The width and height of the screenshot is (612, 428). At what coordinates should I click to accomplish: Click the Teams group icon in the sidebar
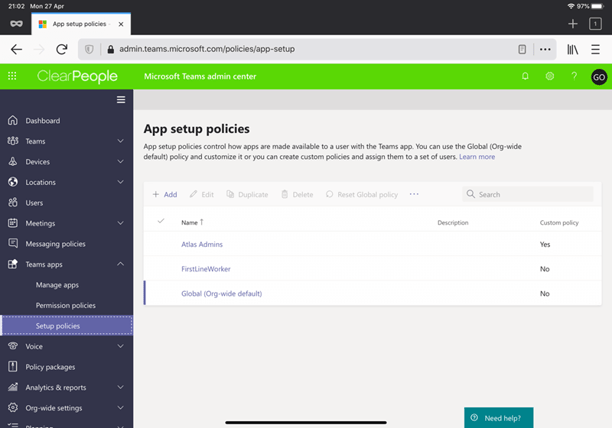pos(12,141)
